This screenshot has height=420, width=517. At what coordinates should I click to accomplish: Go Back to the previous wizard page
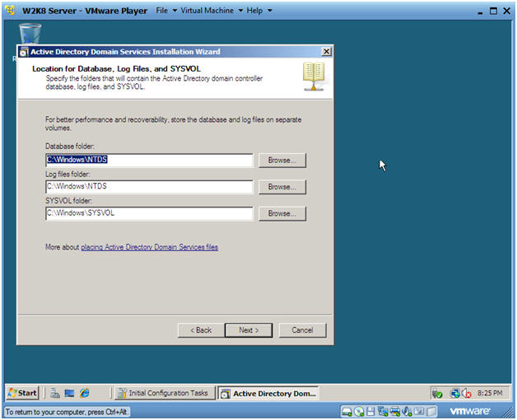pyautogui.click(x=201, y=330)
